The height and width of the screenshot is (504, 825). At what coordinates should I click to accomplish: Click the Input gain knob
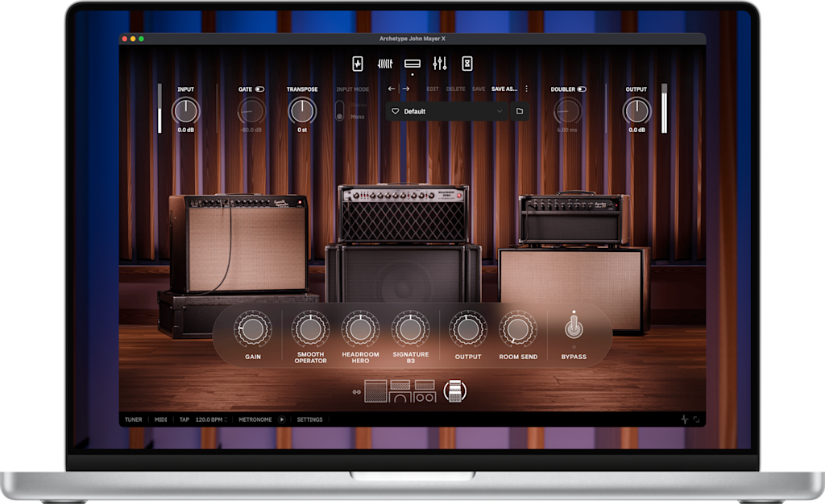point(186,111)
